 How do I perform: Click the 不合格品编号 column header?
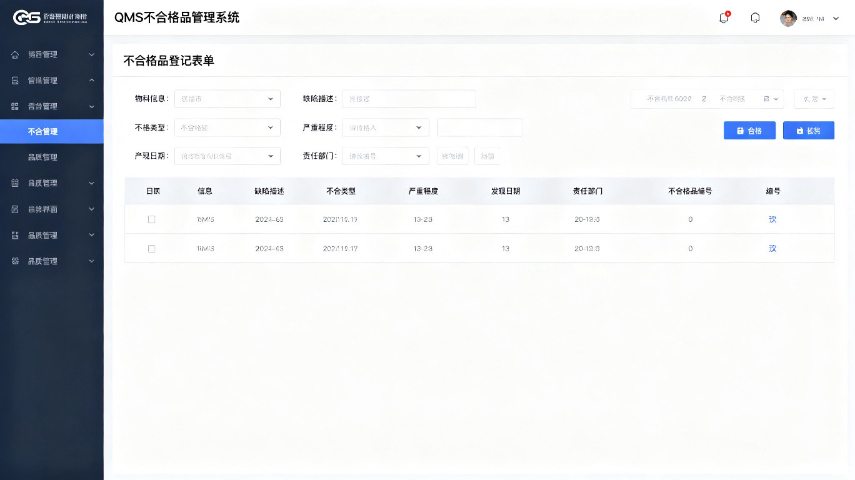pos(690,191)
